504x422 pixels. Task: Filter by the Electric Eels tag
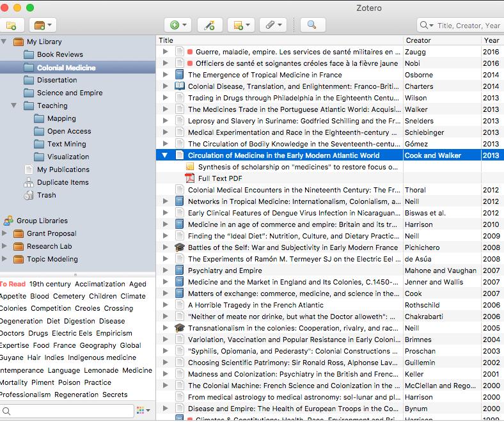pyautogui.click(x=72, y=333)
